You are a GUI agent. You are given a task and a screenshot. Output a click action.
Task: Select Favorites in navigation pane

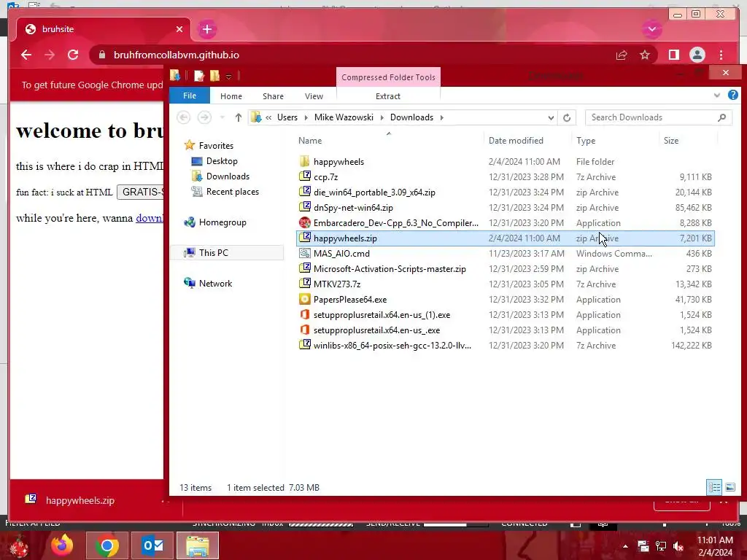point(216,146)
